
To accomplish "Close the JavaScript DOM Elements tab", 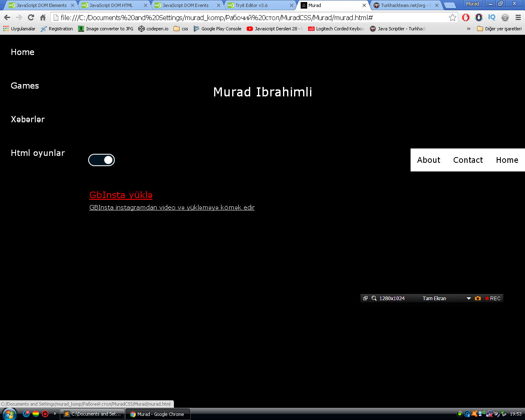I will (x=73, y=5).
